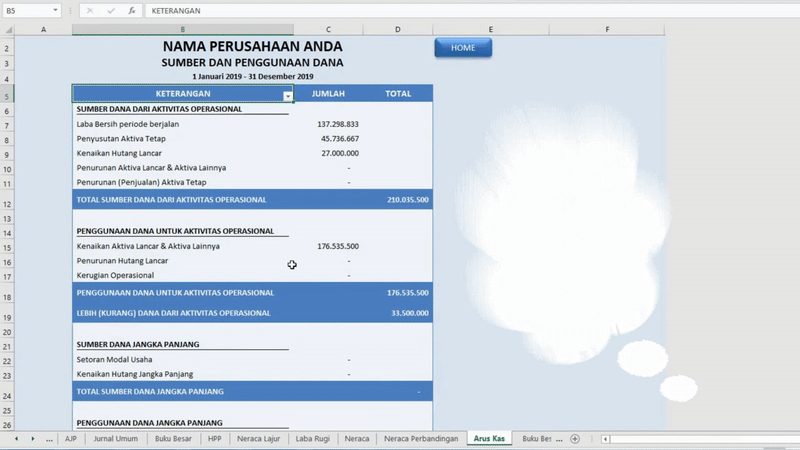Viewport: 800px width, 450px height.
Task: Click the Enter checkmark icon in formula bar
Action: coord(111,10)
